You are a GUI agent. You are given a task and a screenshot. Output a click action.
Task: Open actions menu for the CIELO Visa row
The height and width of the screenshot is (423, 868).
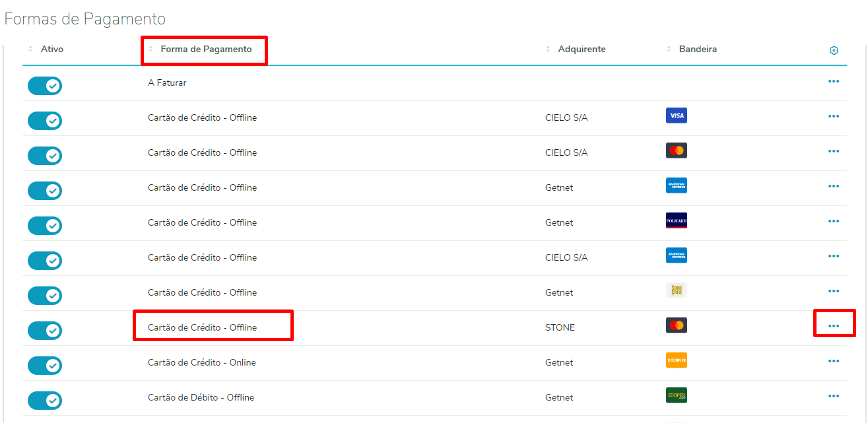pyautogui.click(x=834, y=116)
